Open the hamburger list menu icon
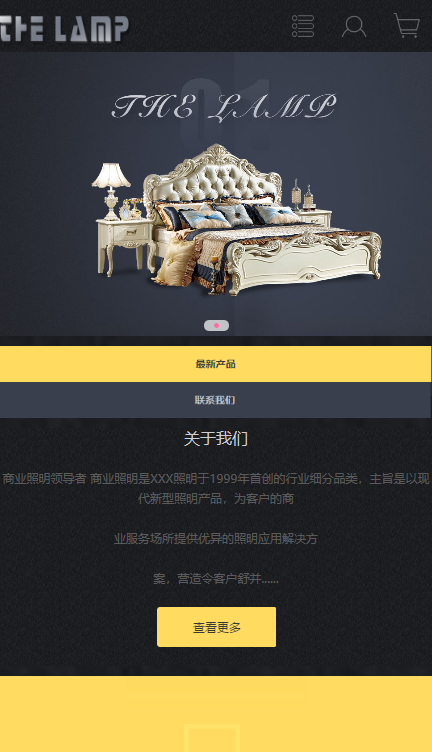 pos(303,26)
